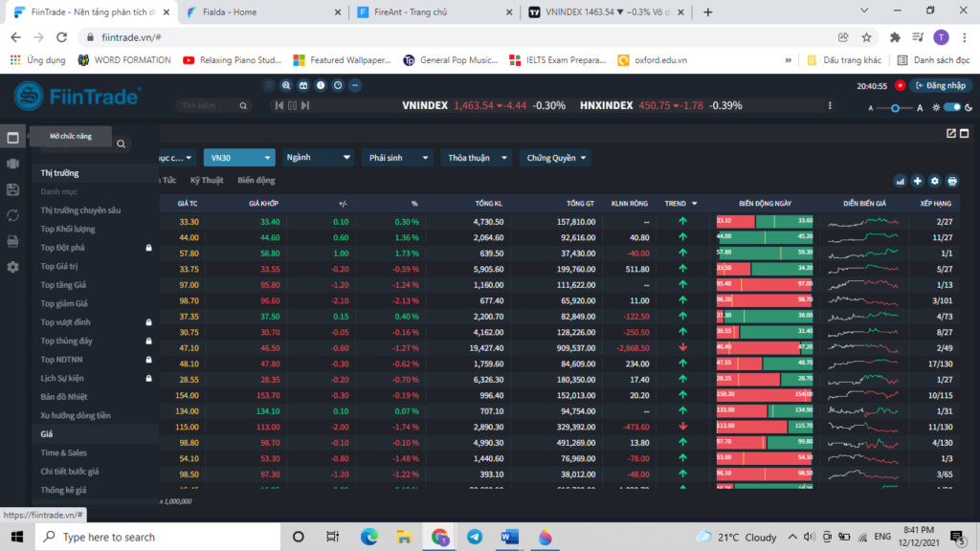Click the sidebar save (floppy disk) icon
The image size is (980, 551).
[x=12, y=190]
